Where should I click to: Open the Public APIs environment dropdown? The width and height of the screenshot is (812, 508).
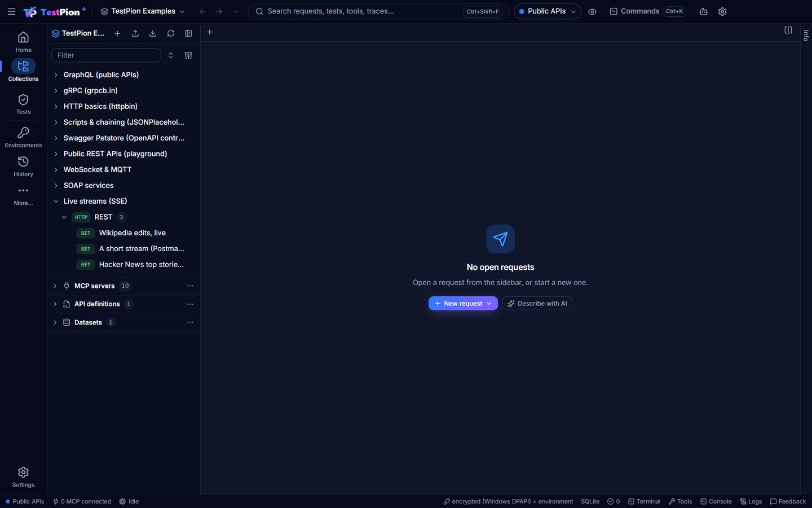point(547,11)
